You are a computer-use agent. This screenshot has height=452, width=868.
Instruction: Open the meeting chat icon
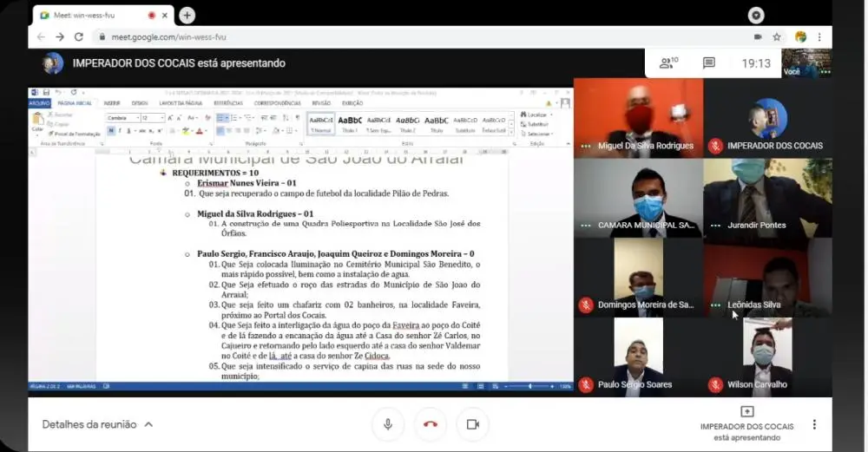click(709, 63)
